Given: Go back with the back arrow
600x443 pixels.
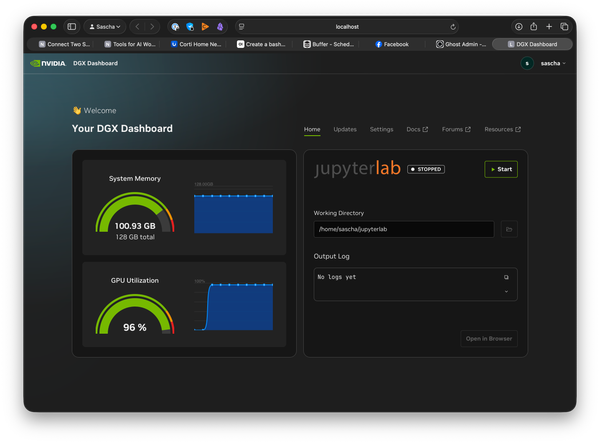Looking at the screenshot, I should tap(138, 27).
